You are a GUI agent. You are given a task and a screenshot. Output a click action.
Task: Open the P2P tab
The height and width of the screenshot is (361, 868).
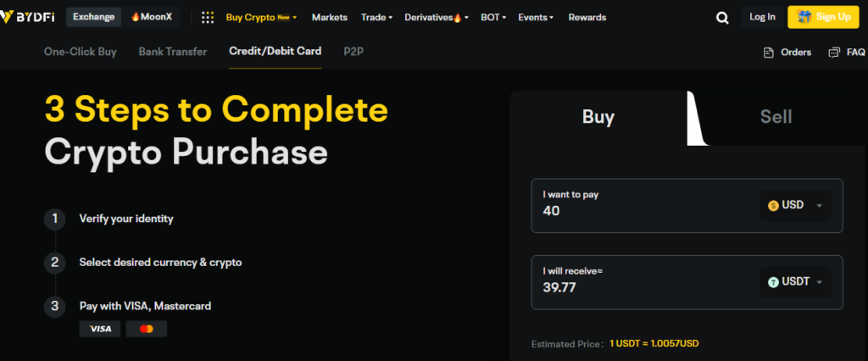click(x=353, y=52)
